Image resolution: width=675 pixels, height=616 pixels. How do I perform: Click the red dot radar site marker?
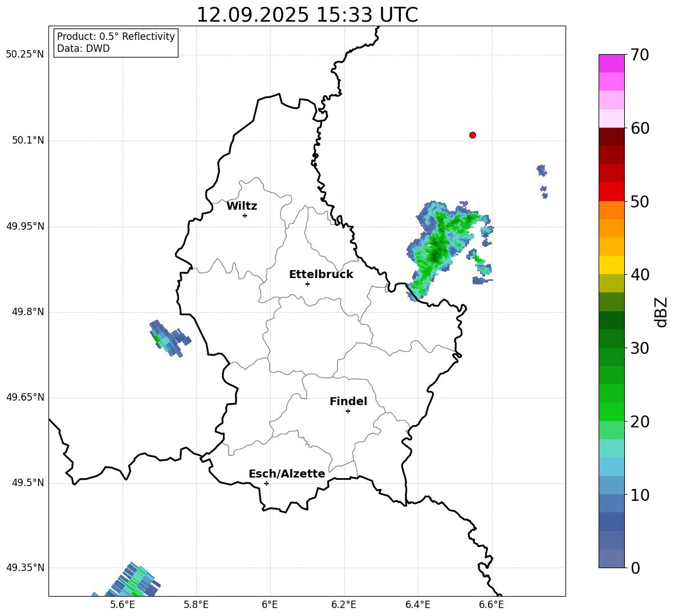pyautogui.click(x=473, y=135)
